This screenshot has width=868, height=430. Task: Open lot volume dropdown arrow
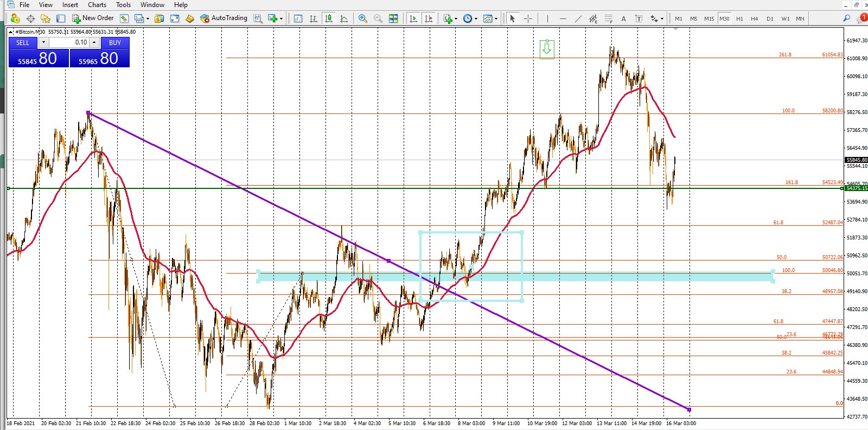tap(43, 42)
